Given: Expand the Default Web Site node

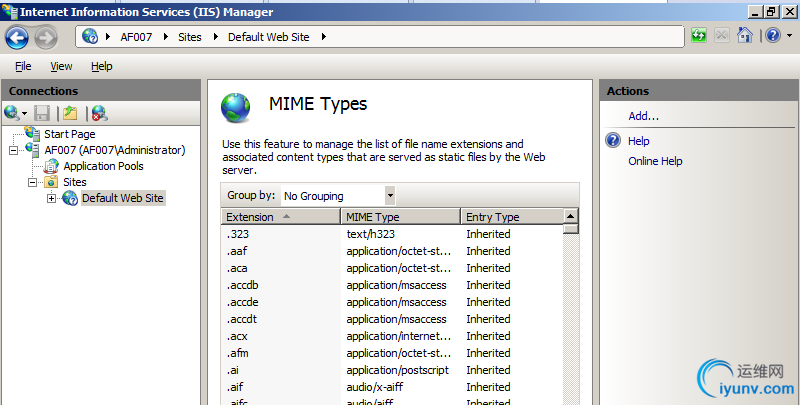Looking at the screenshot, I should point(52,198).
